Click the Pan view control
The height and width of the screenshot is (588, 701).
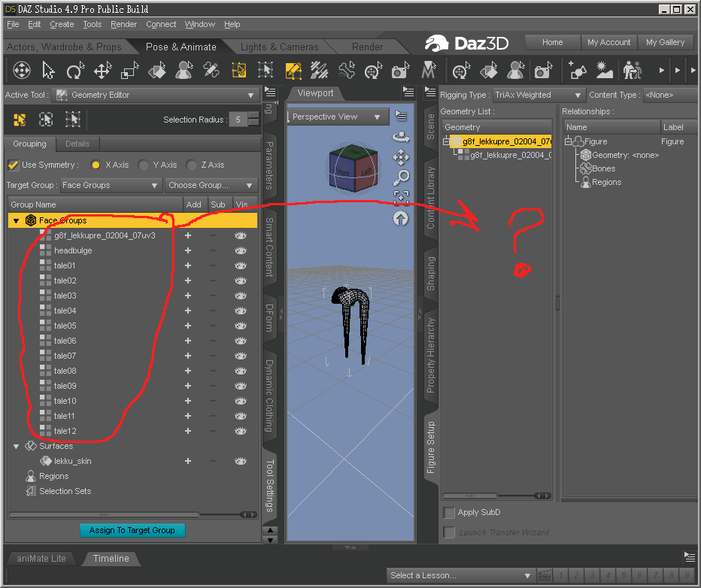pos(401,157)
